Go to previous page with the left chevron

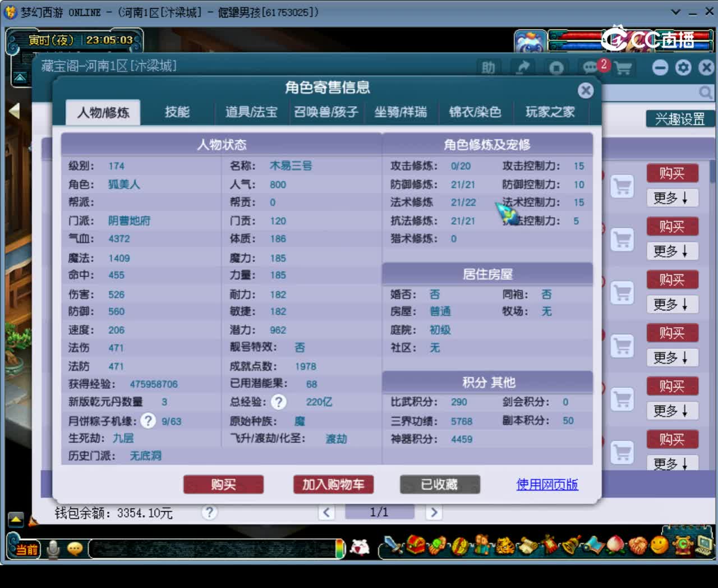click(x=326, y=512)
